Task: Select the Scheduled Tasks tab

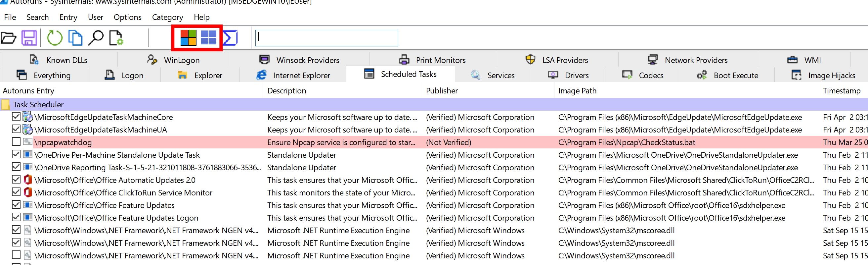Action: (400, 74)
